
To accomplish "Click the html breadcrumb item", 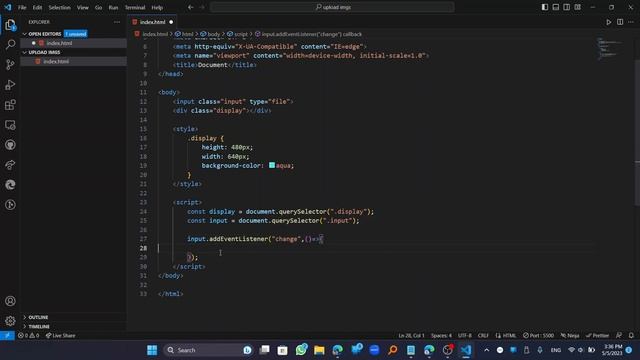I will pyautogui.click(x=187, y=34).
